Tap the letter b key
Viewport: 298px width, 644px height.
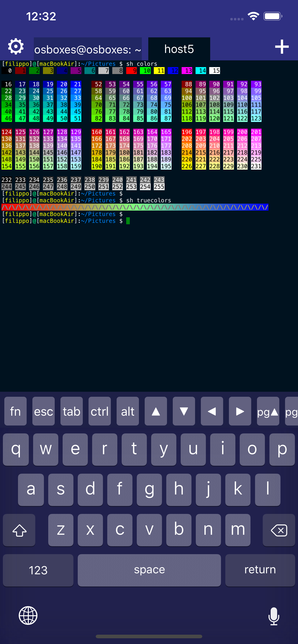tap(179, 530)
